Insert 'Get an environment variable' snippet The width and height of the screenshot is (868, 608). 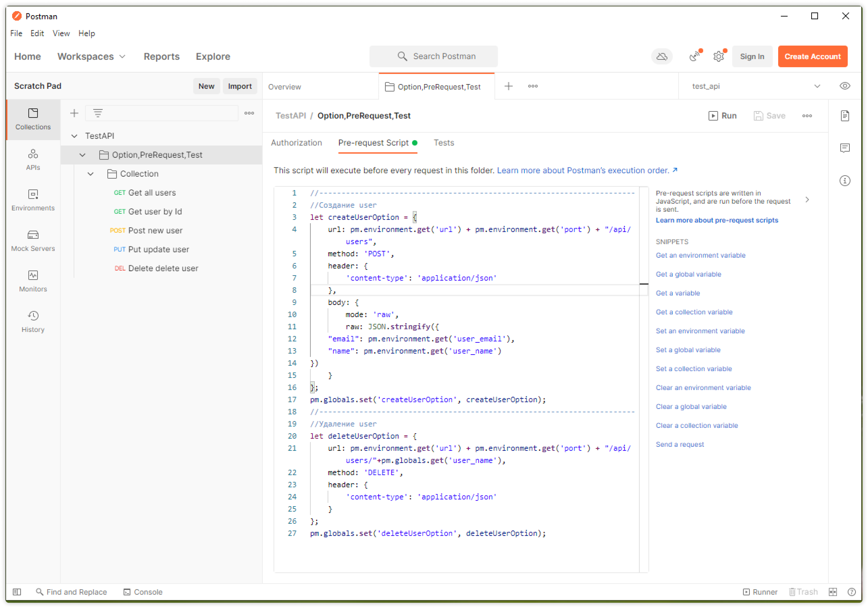(x=700, y=255)
